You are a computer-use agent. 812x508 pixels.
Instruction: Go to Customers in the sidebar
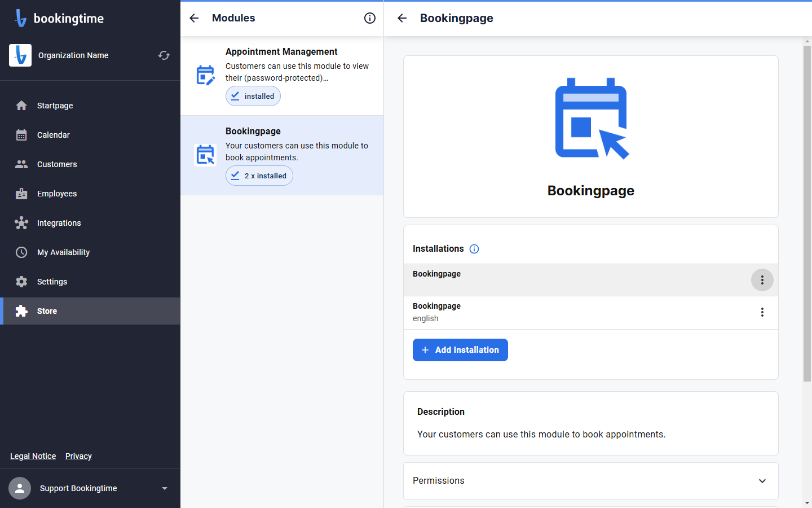(x=90, y=164)
